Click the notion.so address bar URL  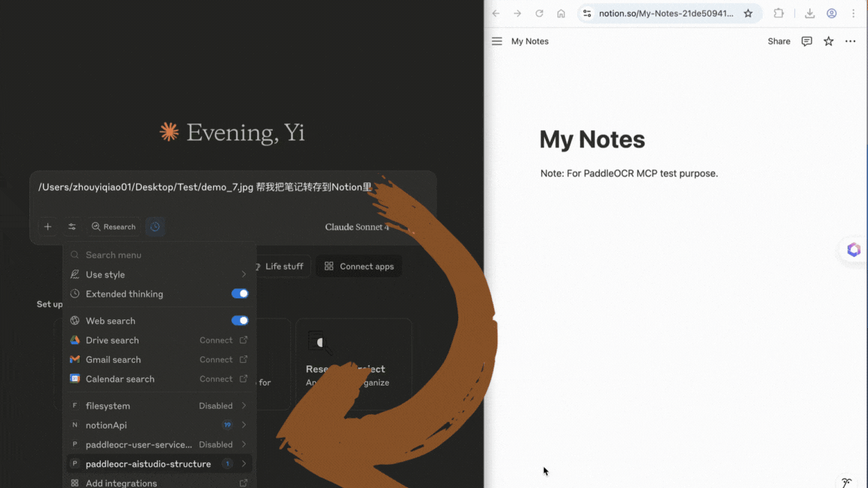[666, 14]
